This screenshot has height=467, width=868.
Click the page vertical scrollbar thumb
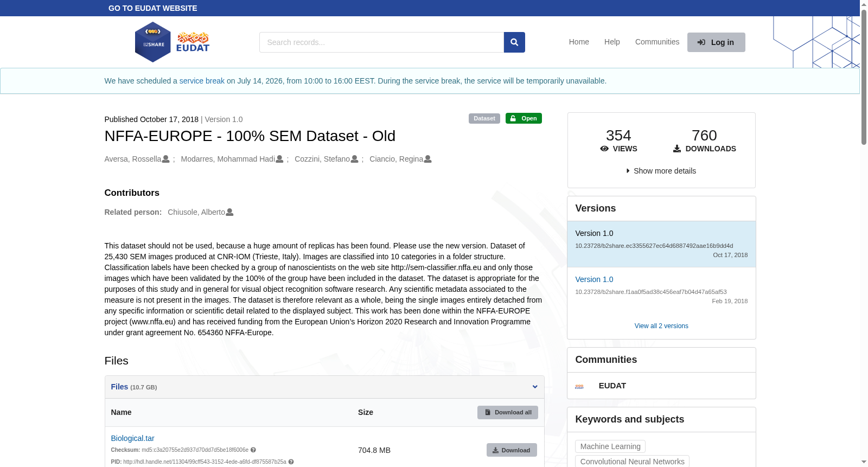coord(864,76)
